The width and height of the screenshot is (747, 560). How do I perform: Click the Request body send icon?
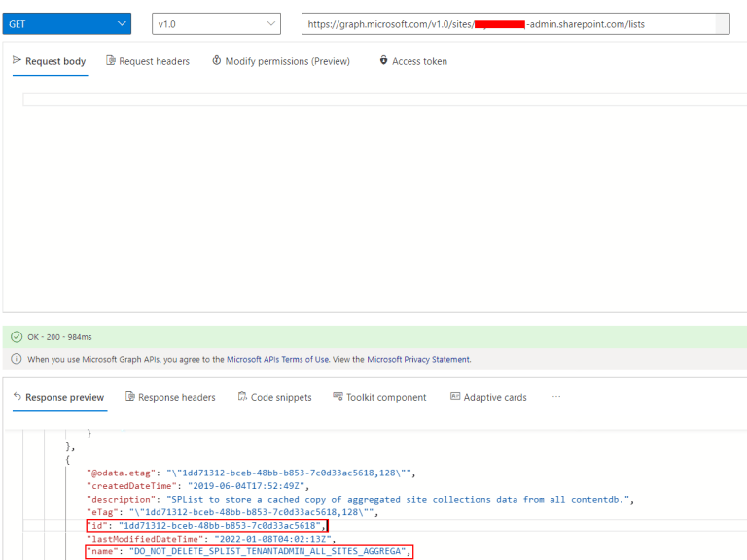point(17,60)
